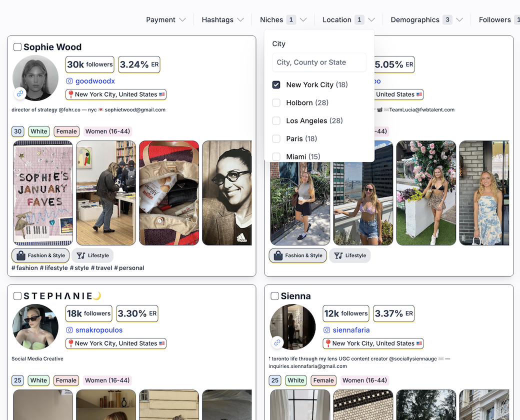The width and height of the screenshot is (520, 420).
Task: Click Sienna's age 25 tag
Action: click(275, 380)
